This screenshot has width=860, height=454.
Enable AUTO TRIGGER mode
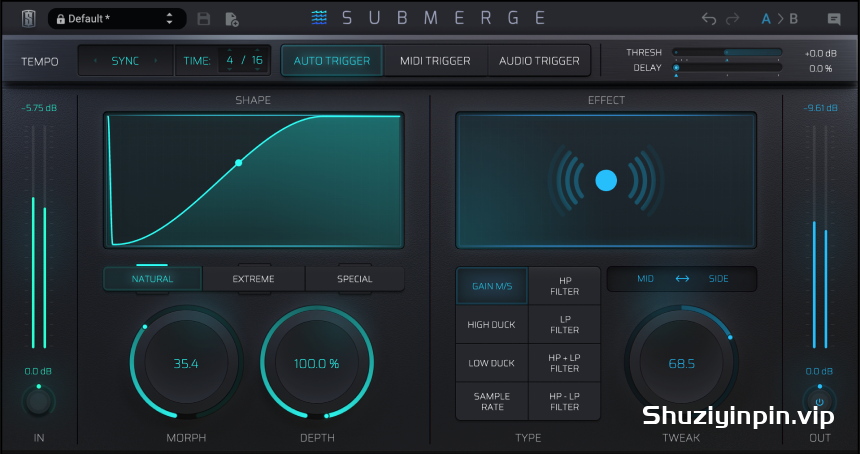[x=332, y=61]
